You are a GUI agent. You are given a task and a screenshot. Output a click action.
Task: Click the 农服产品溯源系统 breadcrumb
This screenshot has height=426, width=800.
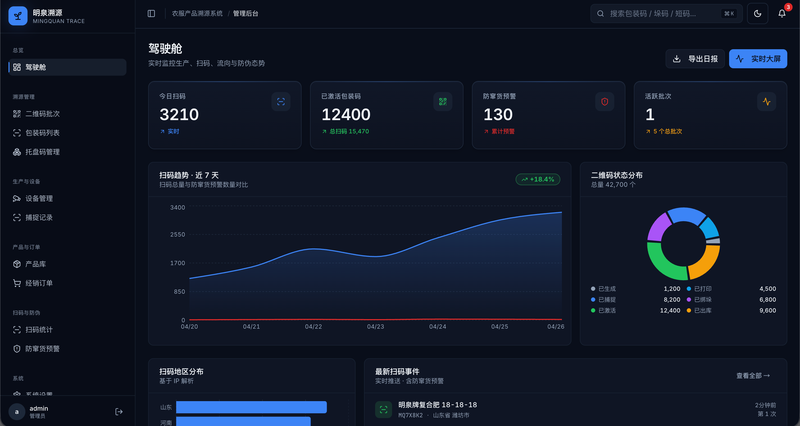(x=197, y=14)
